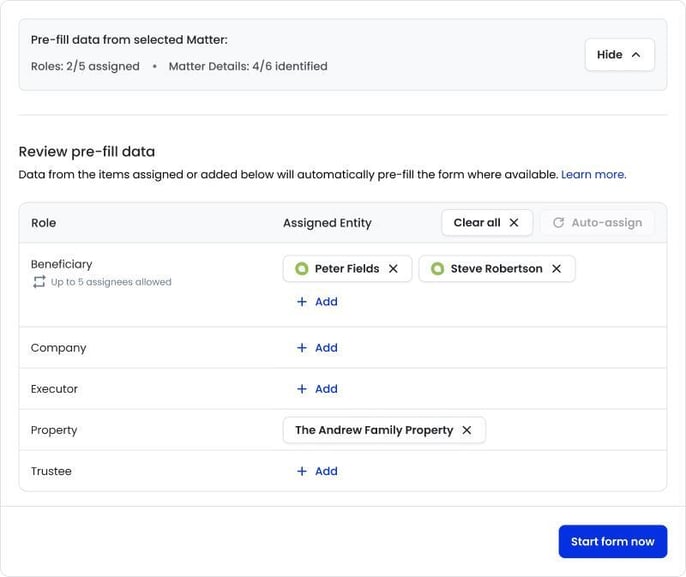Viewport: 686px width, 577px height.
Task: Click the multi-assignee repeat icon under Beneficiary
Action: pyautogui.click(x=39, y=282)
